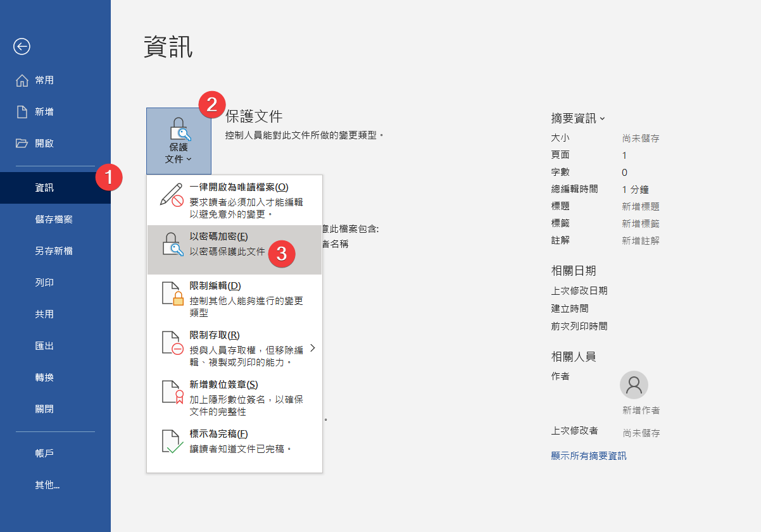This screenshot has height=532, width=761.
Task: Click the 標示為完稿 checkmark icon
Action: pyautogui.click(x=172, y=442)
